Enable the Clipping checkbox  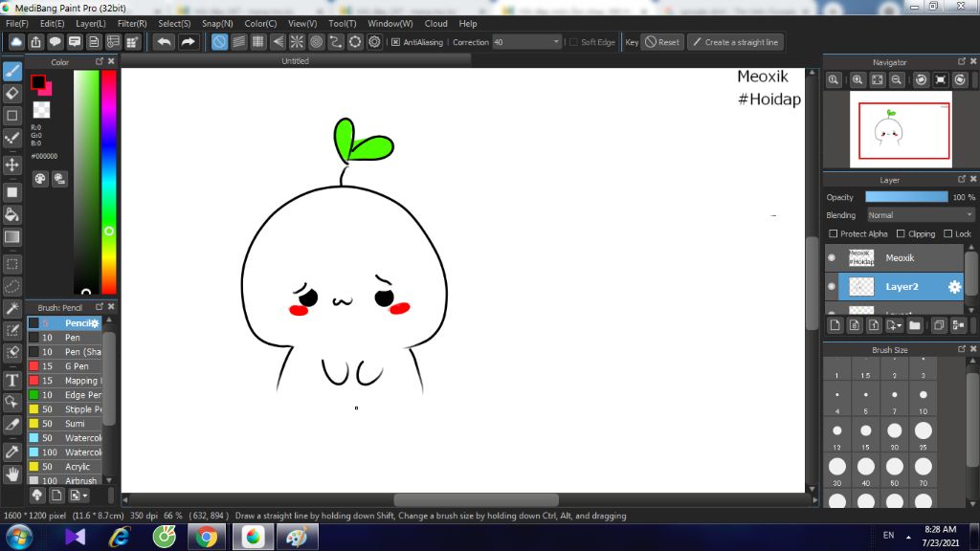[x=901, y=233]
